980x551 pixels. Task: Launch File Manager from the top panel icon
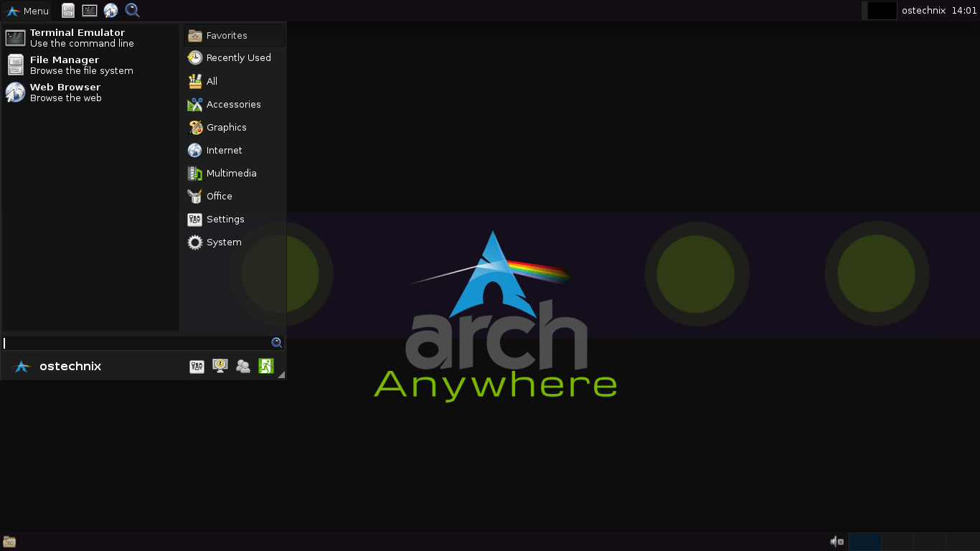click(67, 10)
